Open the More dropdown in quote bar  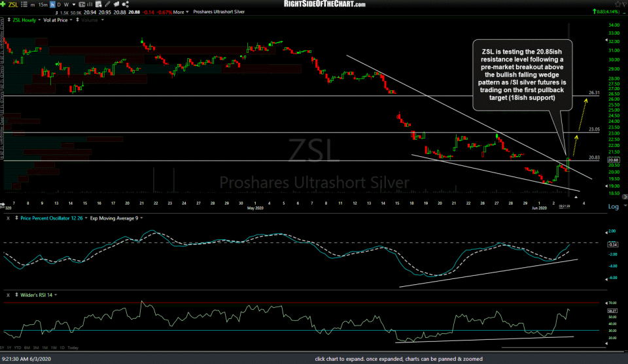click(x=181, y=12)
